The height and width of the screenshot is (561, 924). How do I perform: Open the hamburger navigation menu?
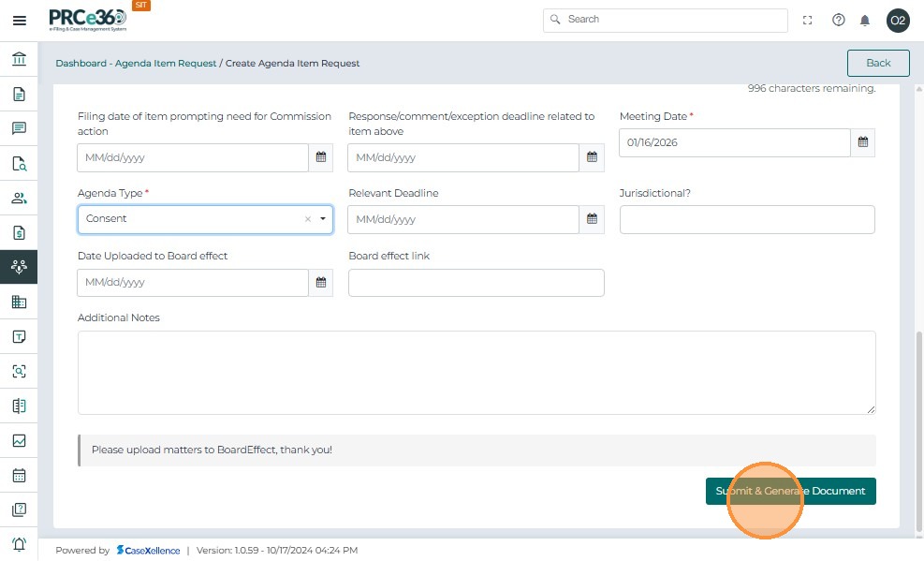pos(19,21)
